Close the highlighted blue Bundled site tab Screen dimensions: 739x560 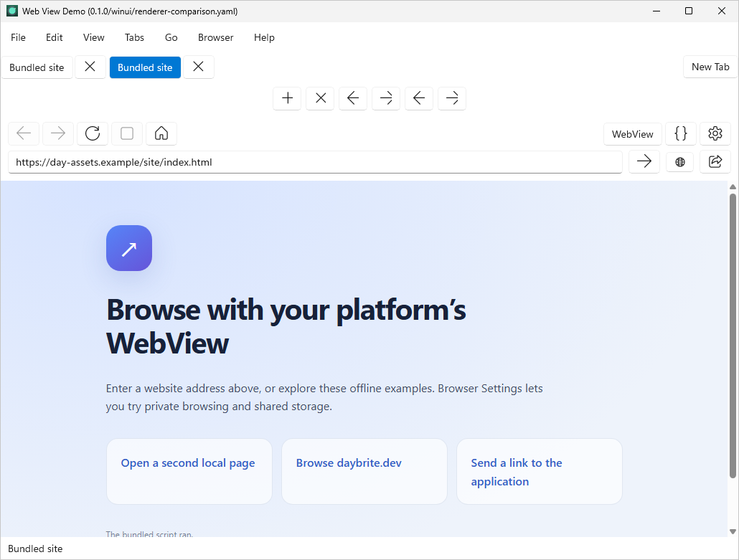coord(199,67)
